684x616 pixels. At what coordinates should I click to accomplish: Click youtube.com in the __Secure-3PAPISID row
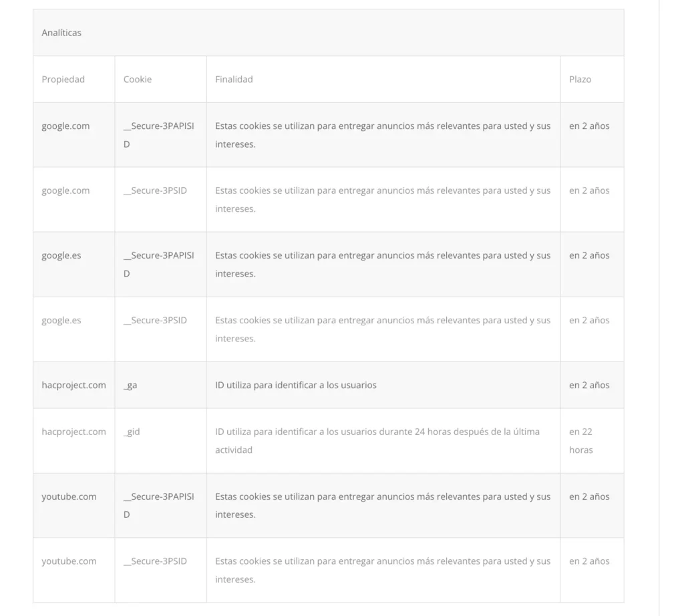pyautogui.click(x=69, y=496)
